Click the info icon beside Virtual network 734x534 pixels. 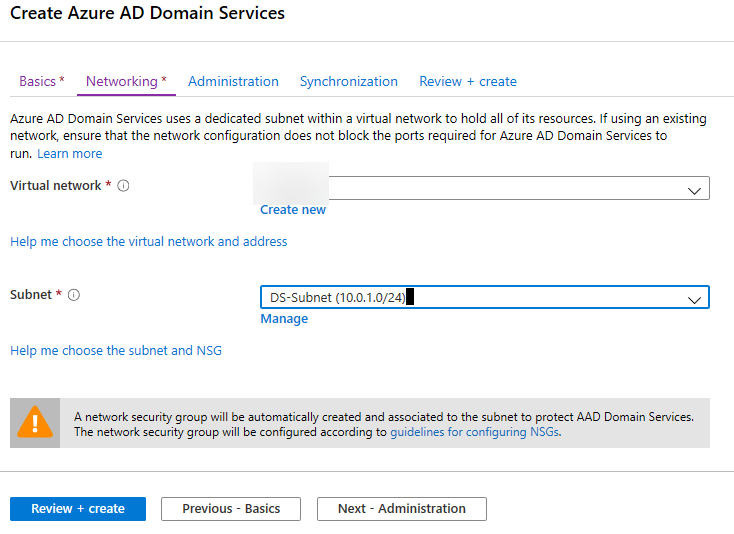point(123,186)
